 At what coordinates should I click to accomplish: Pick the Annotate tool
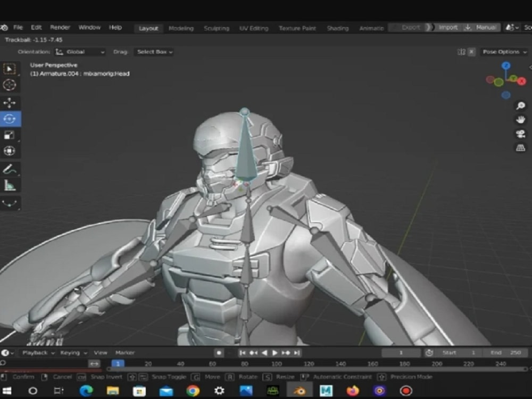[9, 169]
